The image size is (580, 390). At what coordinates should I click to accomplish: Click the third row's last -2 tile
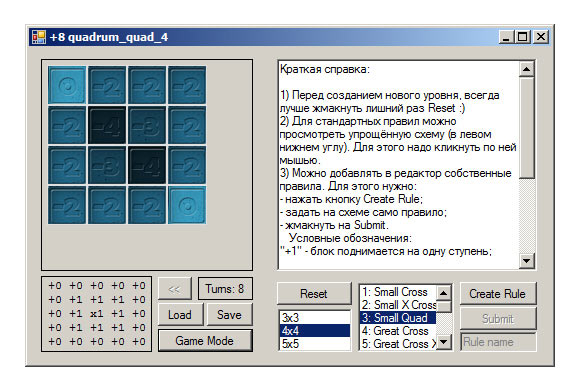click(187, 165)
